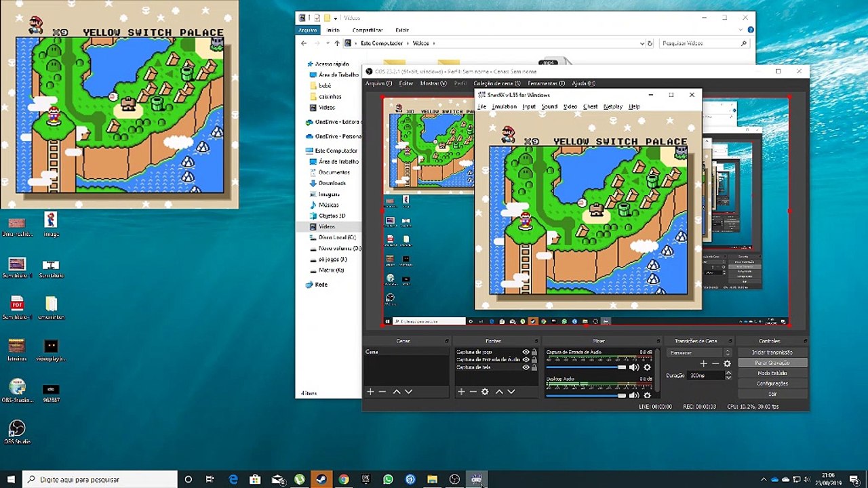
Task: Click Iniciar transmissão button
Action: click(x=772, y=352)
